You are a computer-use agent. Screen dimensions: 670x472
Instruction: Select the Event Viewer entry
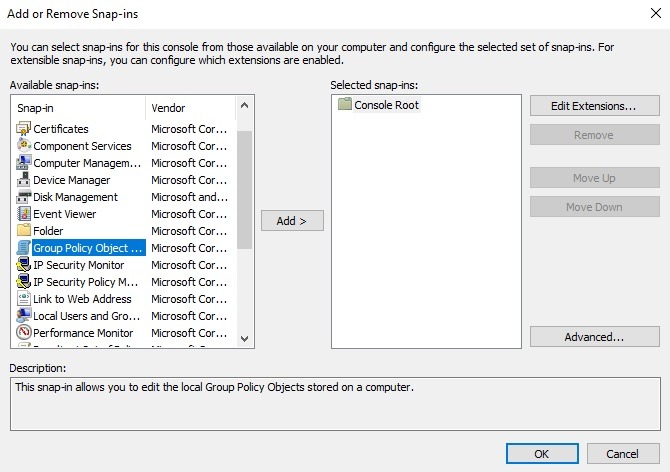click(x=65, y=214)
